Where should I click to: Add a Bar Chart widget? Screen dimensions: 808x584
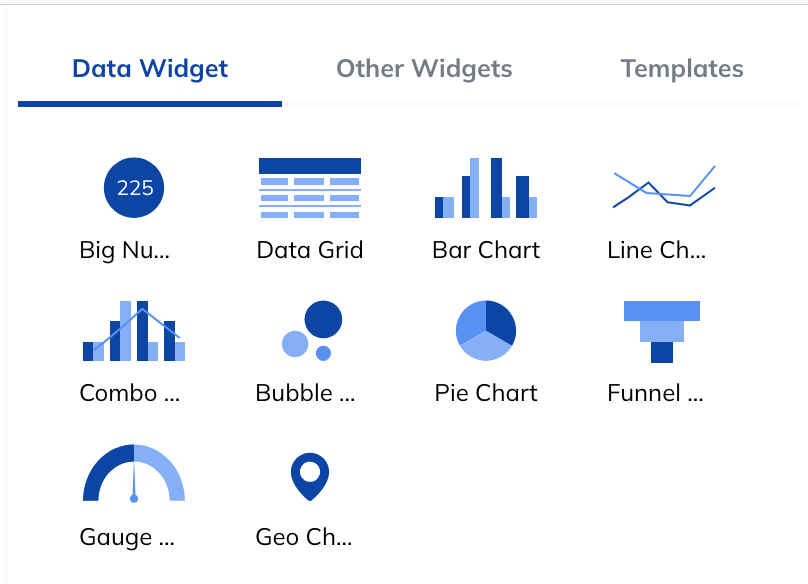click(x=486, y=187)
